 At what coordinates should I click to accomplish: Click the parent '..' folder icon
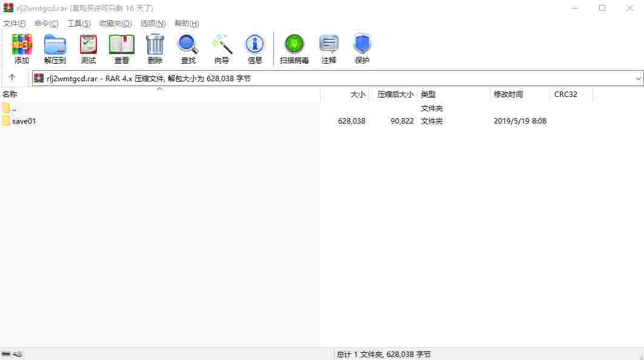pos(6,108)
